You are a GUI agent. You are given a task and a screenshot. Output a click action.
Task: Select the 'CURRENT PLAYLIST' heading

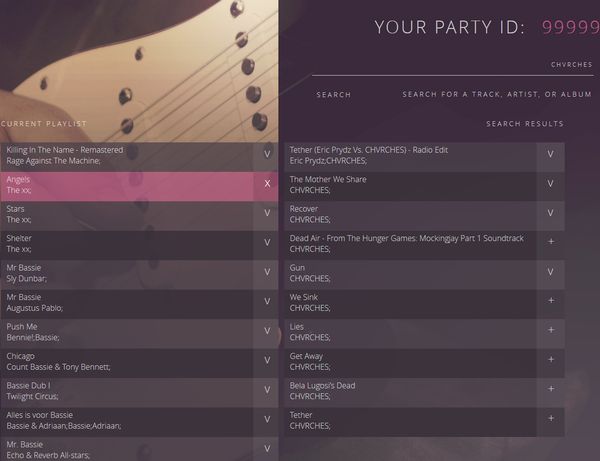click(44, 124)
